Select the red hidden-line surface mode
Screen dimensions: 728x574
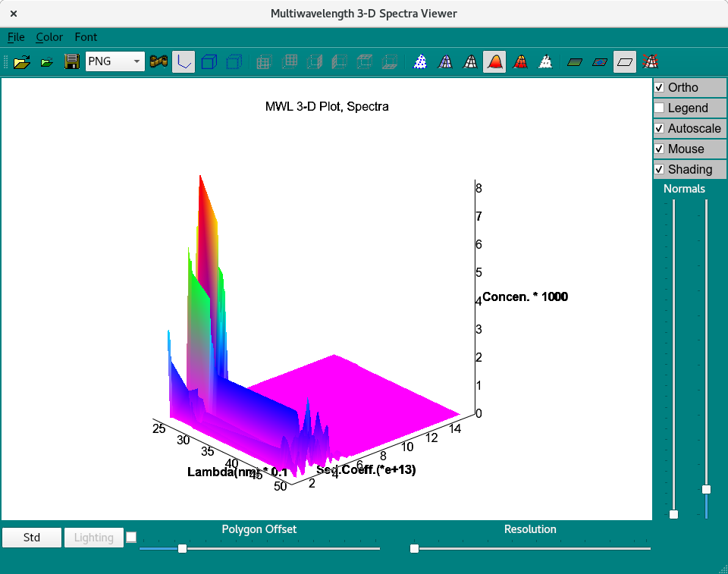click(x=520, y=61)
